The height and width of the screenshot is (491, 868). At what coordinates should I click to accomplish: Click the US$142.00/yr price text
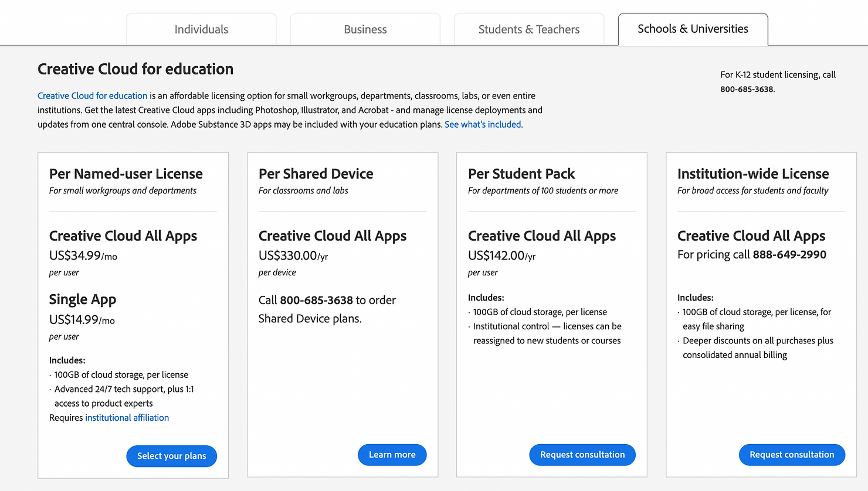(501, 255)
